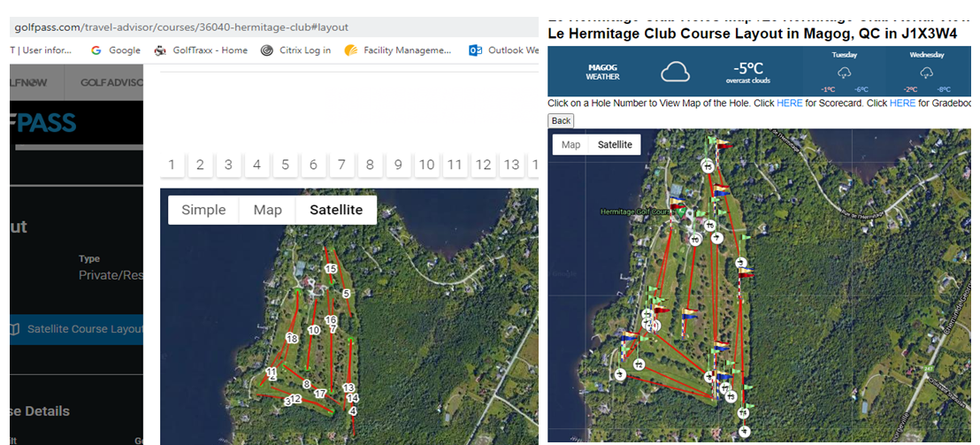The image size is (980, 445).
Task: Click the Back button
Action: [x=562, y=120]
